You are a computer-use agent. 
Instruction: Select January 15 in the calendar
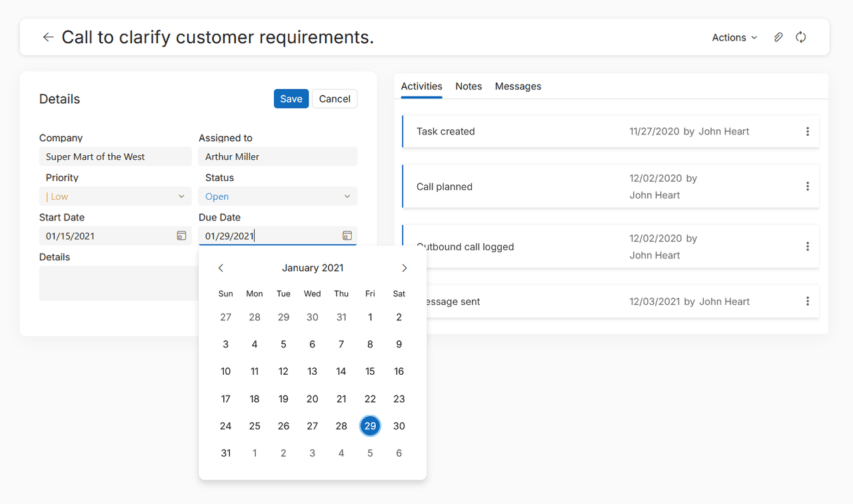click(x=370, y=372)
